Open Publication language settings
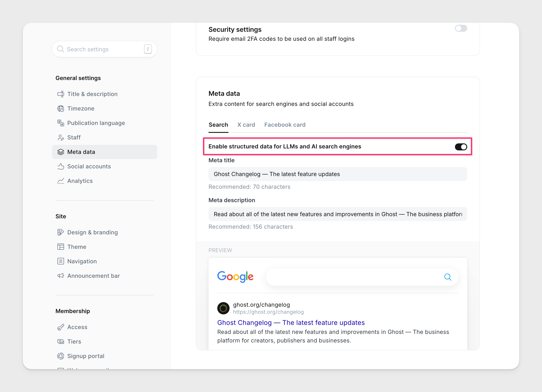This screenshot has height=392, width=542. click(x=104, y=123)
